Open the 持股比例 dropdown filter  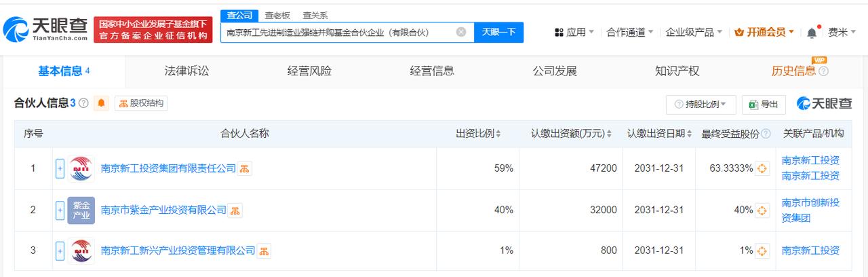click(x=701, y=104)
